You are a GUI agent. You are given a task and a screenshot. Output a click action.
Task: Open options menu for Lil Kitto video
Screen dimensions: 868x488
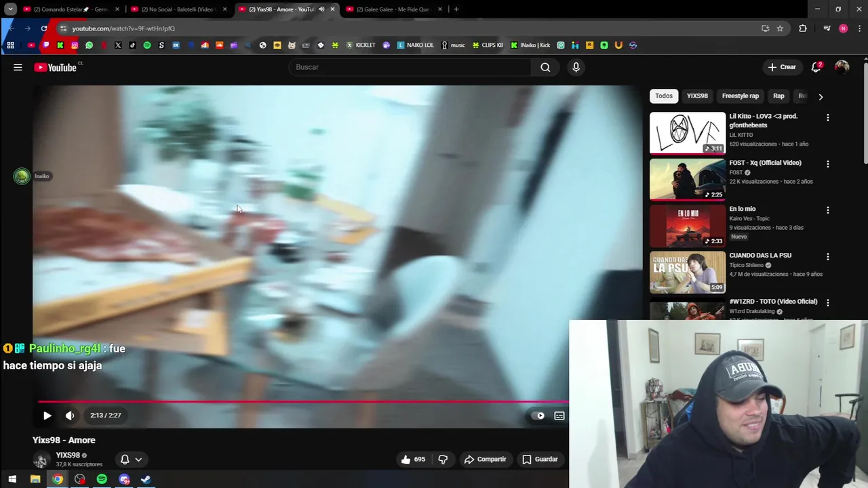tap(827, 118)
